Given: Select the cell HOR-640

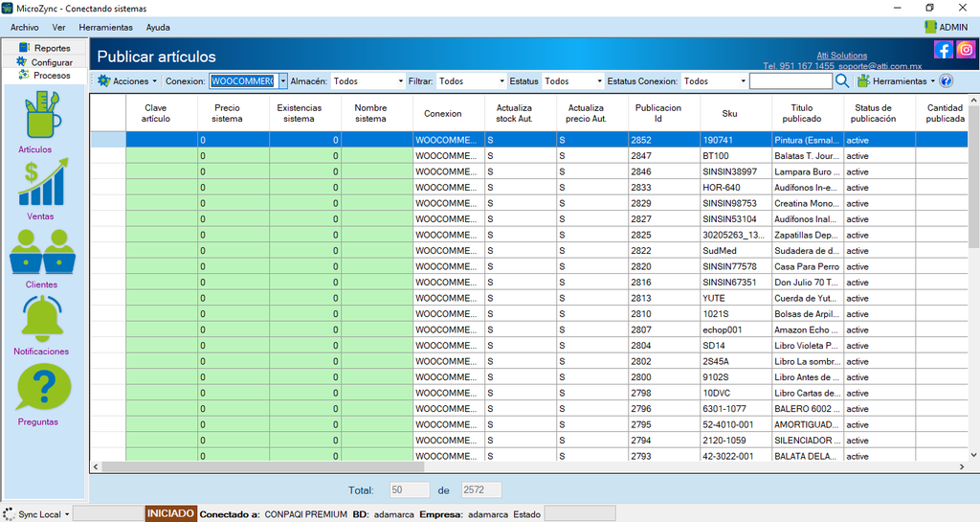Looking at the screenshot, I should pos(736,188).
